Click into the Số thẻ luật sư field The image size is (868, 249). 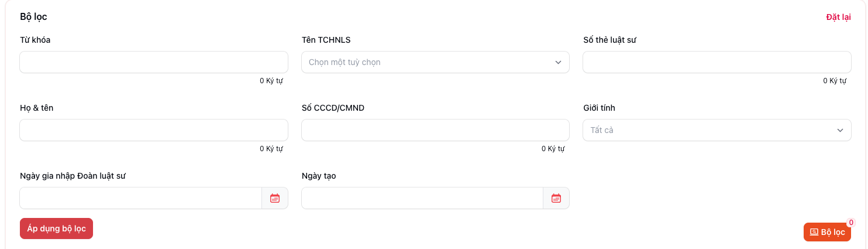(717, 62)
